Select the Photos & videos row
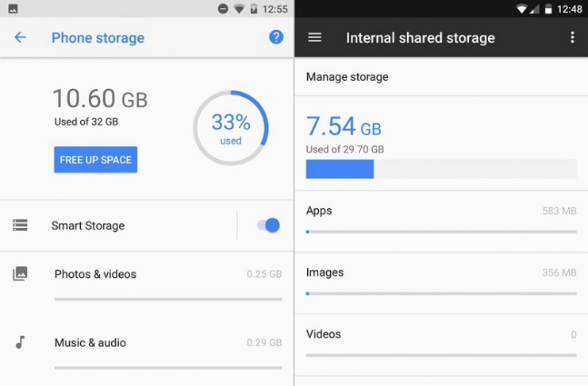 pos(167,283)
